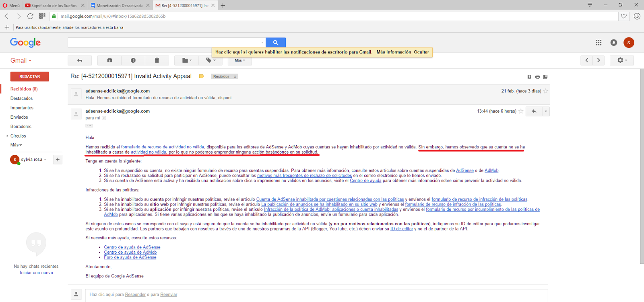Expand collapsed message from 21 feb.
The image size is (644, 302).
[309, 94]
